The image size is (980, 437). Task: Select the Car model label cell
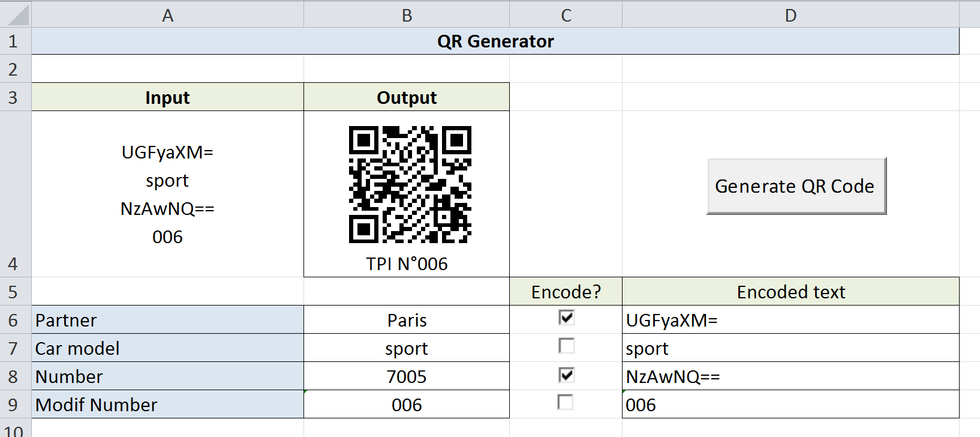(x=167, y=348)
